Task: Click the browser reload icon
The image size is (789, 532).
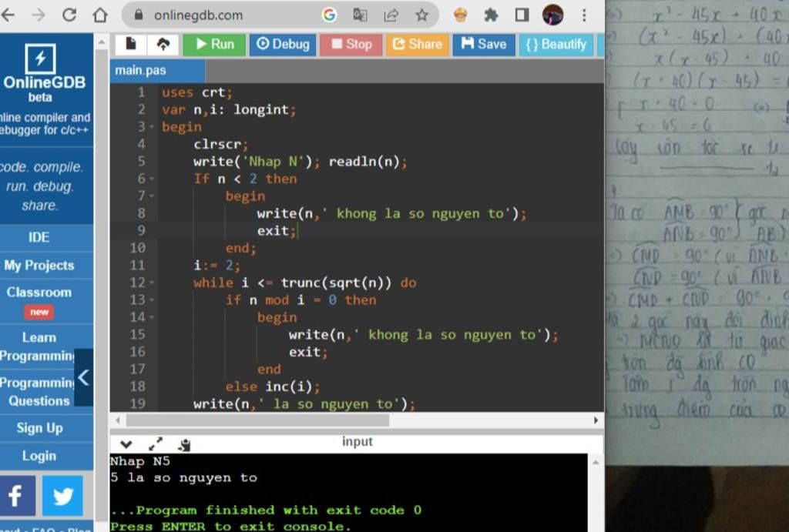Action: [x=69, y=15]
